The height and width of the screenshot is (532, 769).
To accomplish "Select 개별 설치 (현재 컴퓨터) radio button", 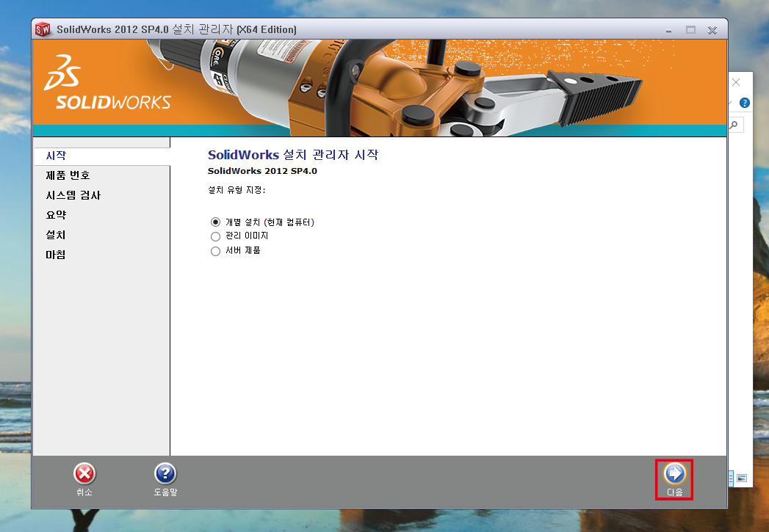I will (215, 222).
